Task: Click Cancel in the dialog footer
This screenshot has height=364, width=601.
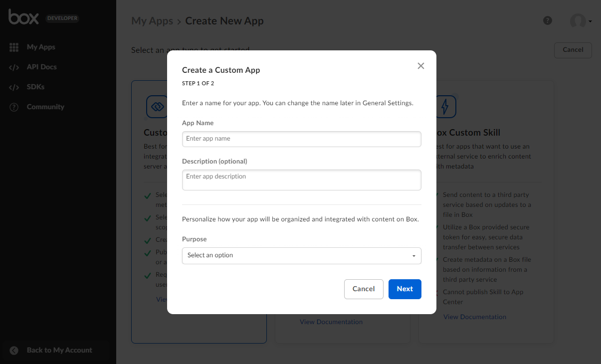Action: [363, 289]
